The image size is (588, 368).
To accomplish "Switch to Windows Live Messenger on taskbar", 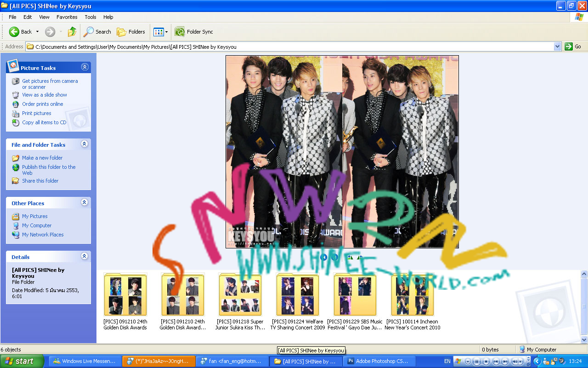I will coord(85,362).
